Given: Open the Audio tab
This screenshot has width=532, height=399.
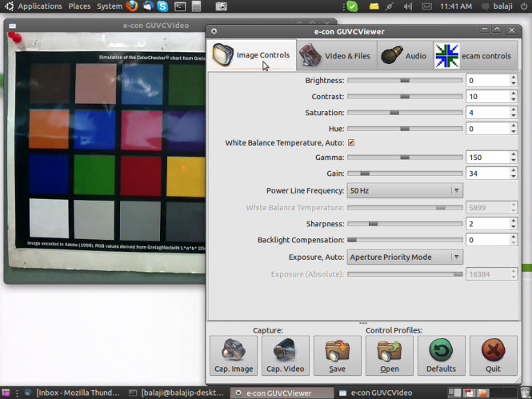Looking at the screenshot, I should [405, 56].
